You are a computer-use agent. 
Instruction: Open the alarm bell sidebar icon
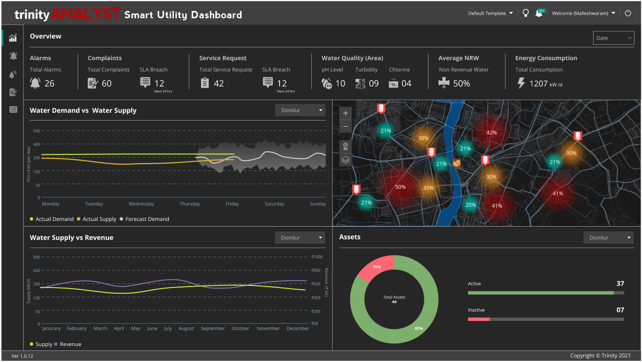click(13, 56)
